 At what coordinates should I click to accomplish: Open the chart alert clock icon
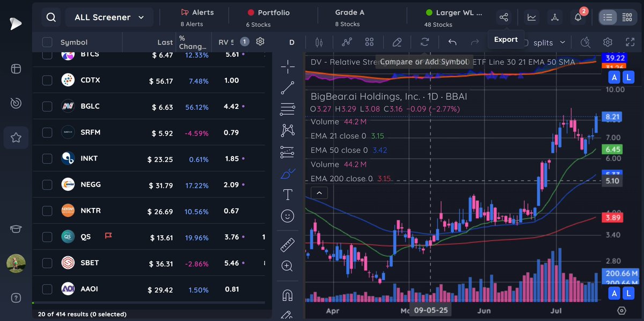[585, 42]
